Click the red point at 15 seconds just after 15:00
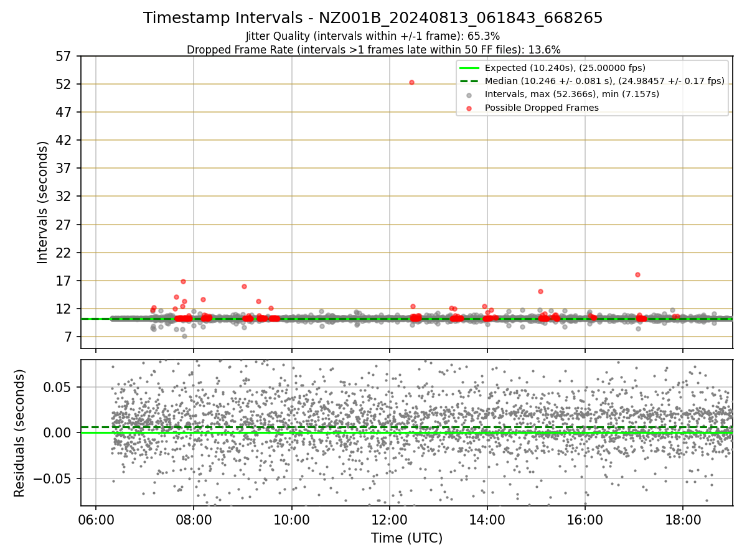The height and width of the screenshot is (560, 747). (540, 291)
